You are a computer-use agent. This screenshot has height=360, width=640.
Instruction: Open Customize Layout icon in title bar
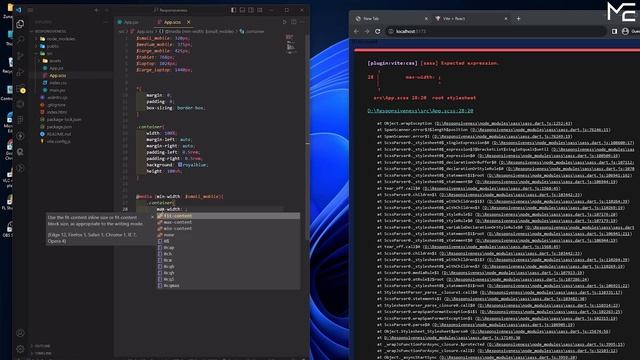[260, 10]
